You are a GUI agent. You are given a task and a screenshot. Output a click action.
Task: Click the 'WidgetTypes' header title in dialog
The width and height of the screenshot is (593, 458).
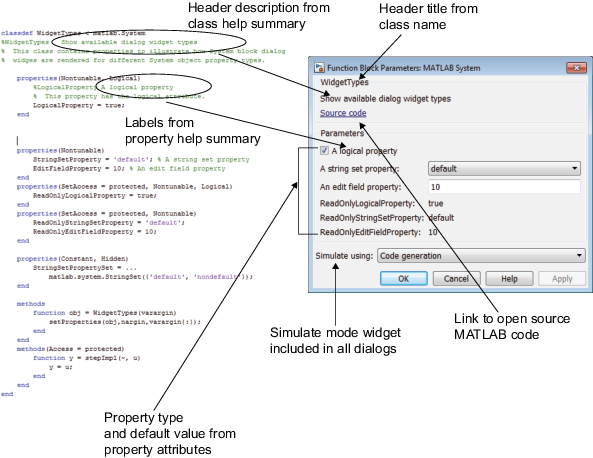pos(344,82)
